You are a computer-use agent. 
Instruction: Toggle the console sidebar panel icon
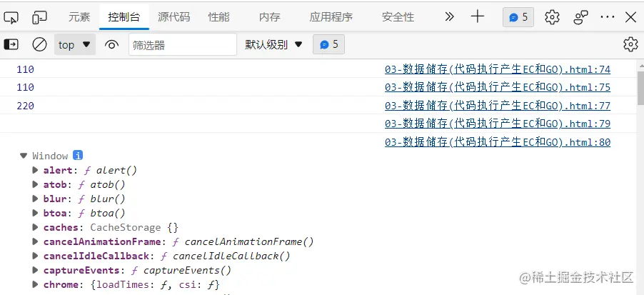click(11, 44)
